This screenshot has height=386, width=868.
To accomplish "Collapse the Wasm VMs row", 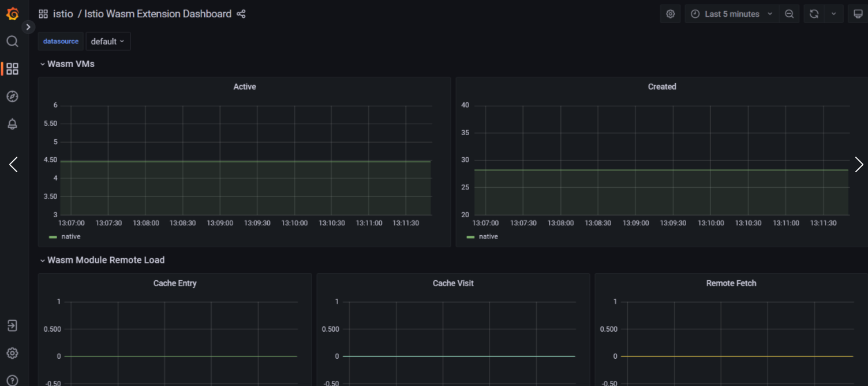I will point(67,64).
